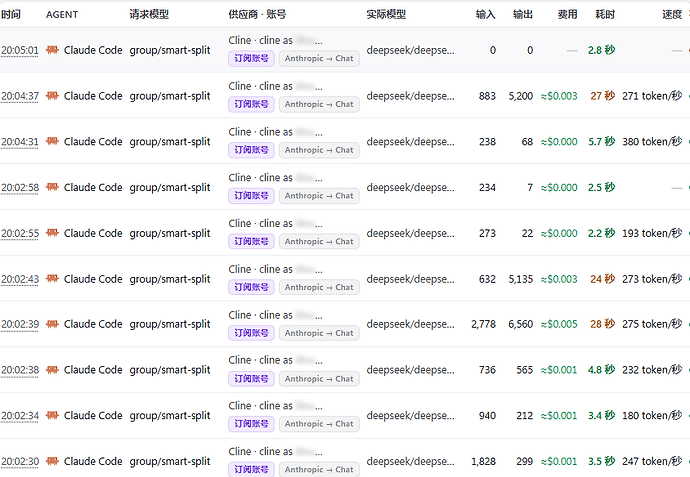Click the 20:02:39 timestamp
Screen dimensions: 690x477
20,324
